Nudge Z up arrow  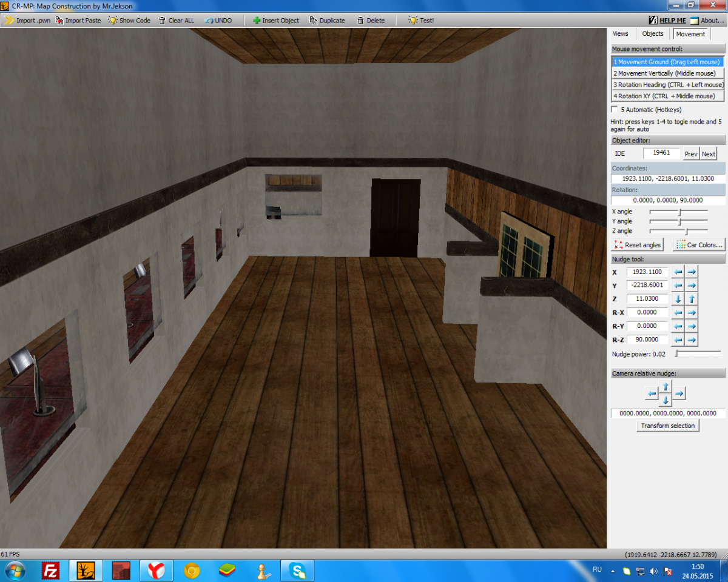[x=692, y=299]
